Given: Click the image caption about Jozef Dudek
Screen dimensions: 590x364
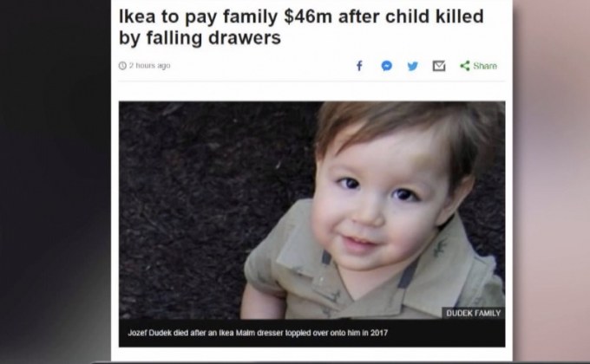Looking at the screenshot, I should 258,333.
